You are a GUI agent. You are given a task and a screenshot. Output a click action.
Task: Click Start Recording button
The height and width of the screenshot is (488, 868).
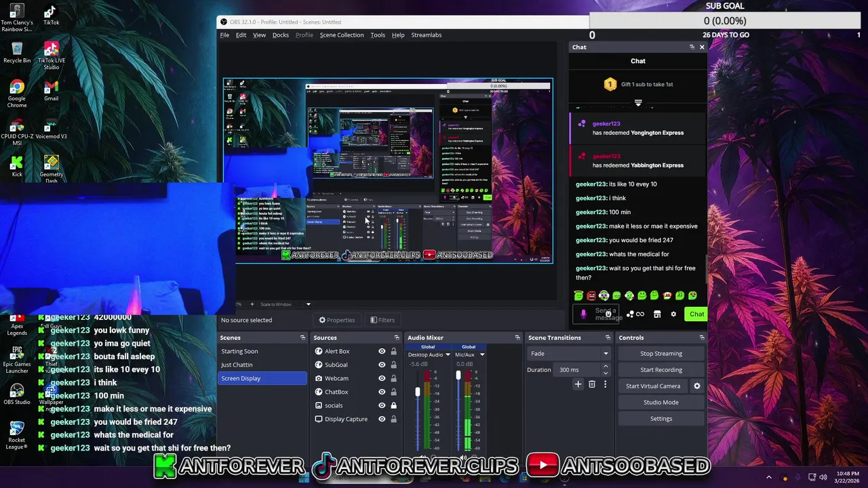point(661,369)
